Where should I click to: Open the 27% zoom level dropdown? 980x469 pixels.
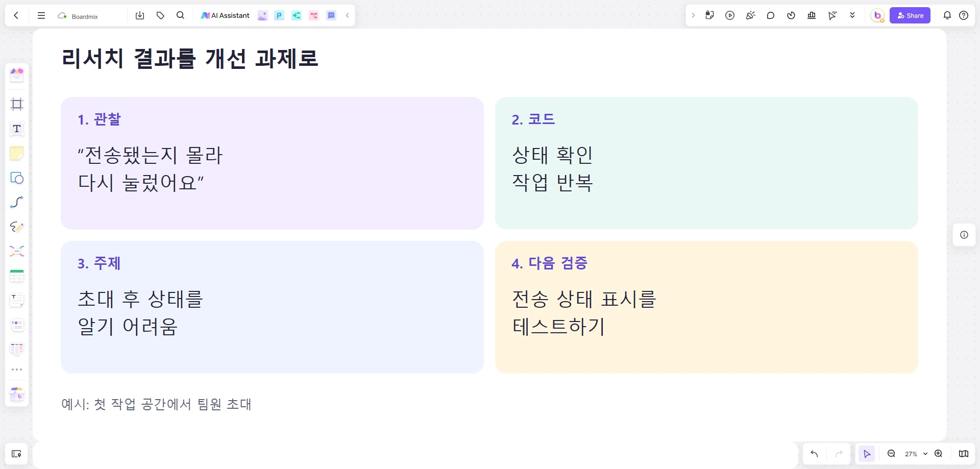[916, 454]
